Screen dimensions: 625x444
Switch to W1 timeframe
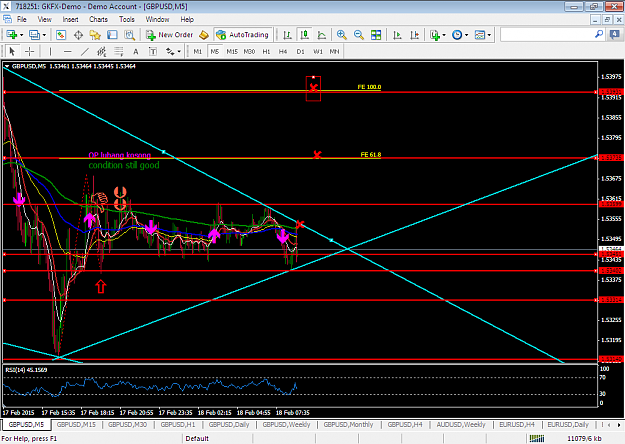coord(318,51)
